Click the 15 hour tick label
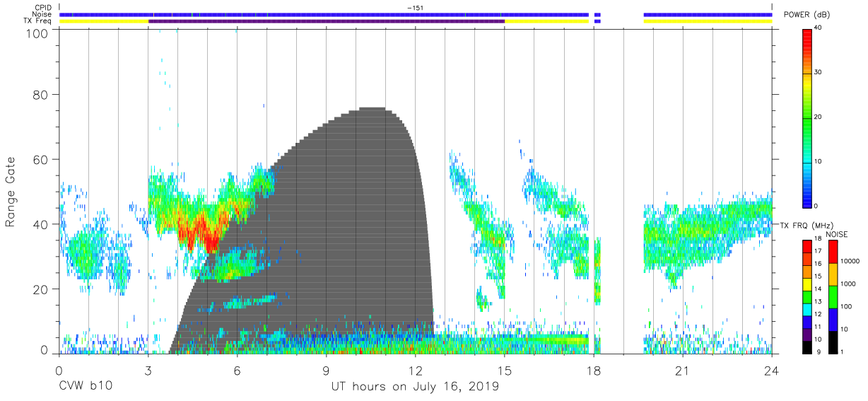 click(x=504, y=369)
